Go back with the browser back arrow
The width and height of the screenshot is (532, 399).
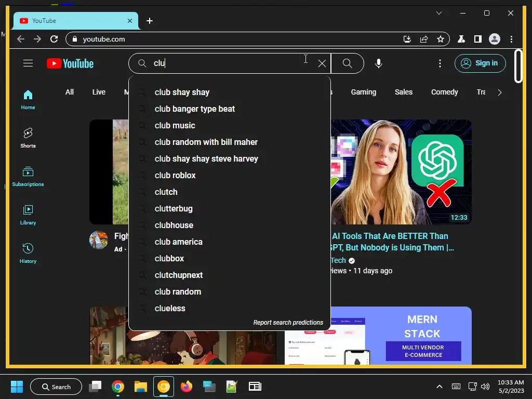click(21, 39)
